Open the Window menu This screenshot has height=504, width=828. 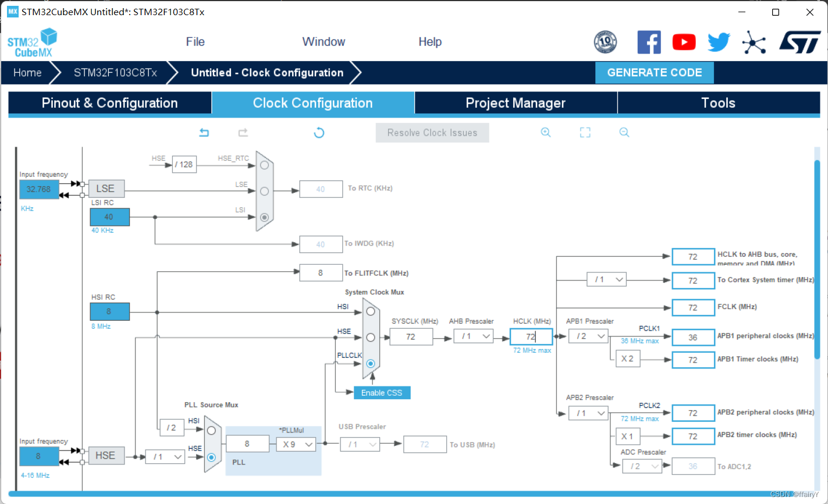point(324,42)
